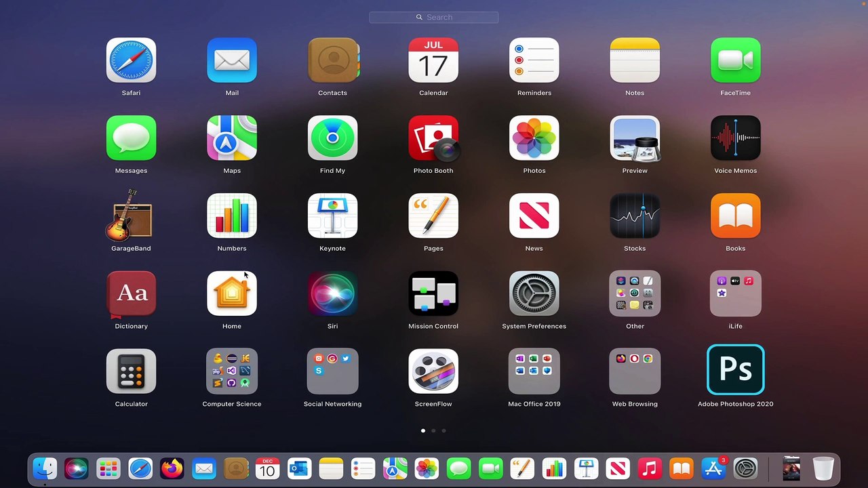Open the App Store with 3 badge
Image resolution: width=868 pixels, height=488 pixels.
pos(713,468)
